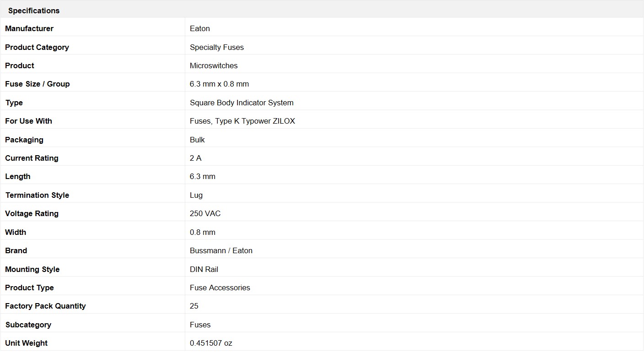Click the Fuses, Type K Typower ZILOX value
Viewport: 644px width, 353px height.
(242, 121)
